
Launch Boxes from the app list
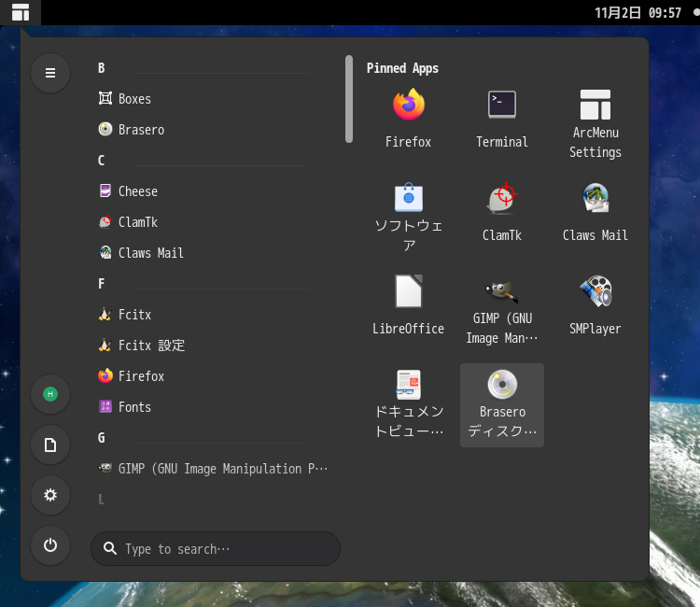pyautogui.click(x=215, y=98)
